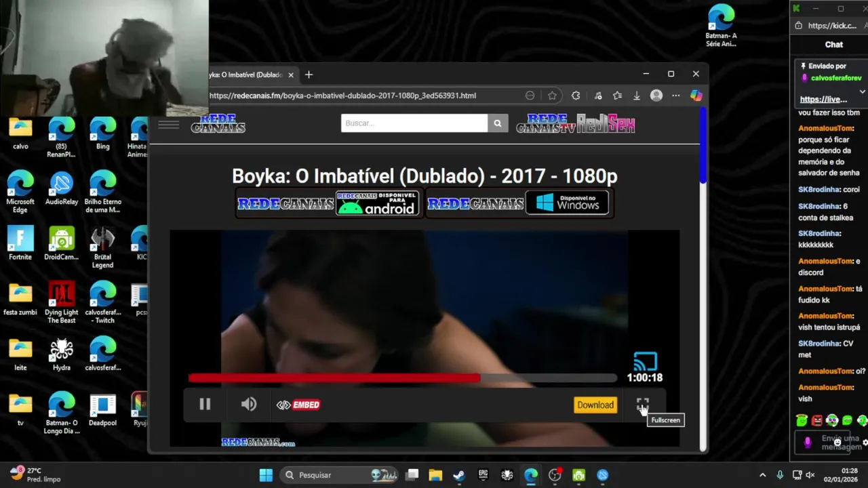Open Copilot in Edge toolbar
The height and width of the screenshot is (488, 868).
click(x=696, y=96)
